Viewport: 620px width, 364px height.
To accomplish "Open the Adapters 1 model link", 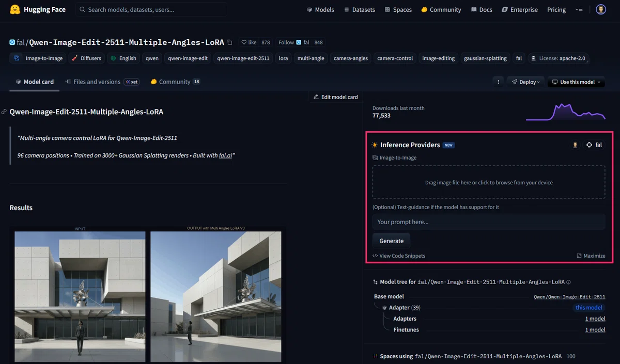I will coord(595,319).
